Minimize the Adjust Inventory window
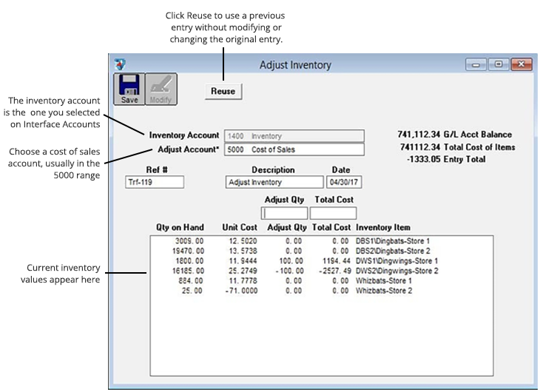Viewport: 540px width, 392px height. [476, 65]
